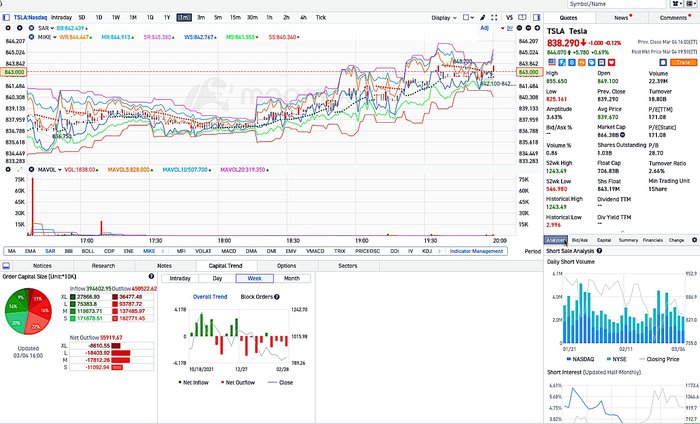Switch to the Comments tab
The width and height of the screenshot is (700, 424).
673,18
